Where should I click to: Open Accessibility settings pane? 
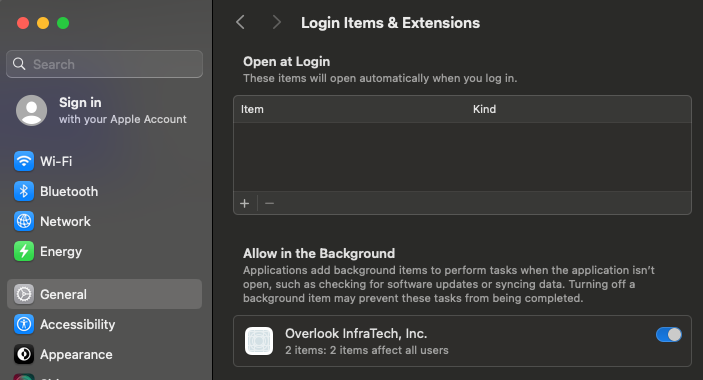tap(104, 324)
